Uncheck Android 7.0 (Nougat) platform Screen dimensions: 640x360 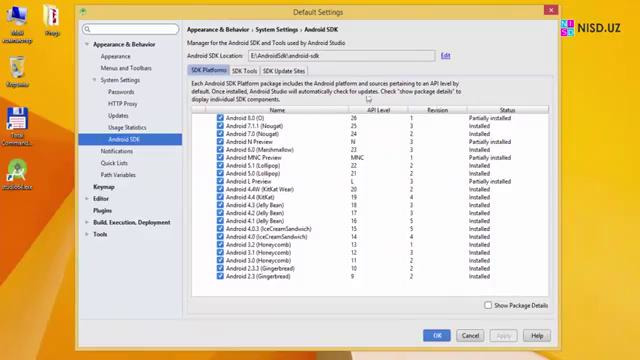(x=220, y=134)
